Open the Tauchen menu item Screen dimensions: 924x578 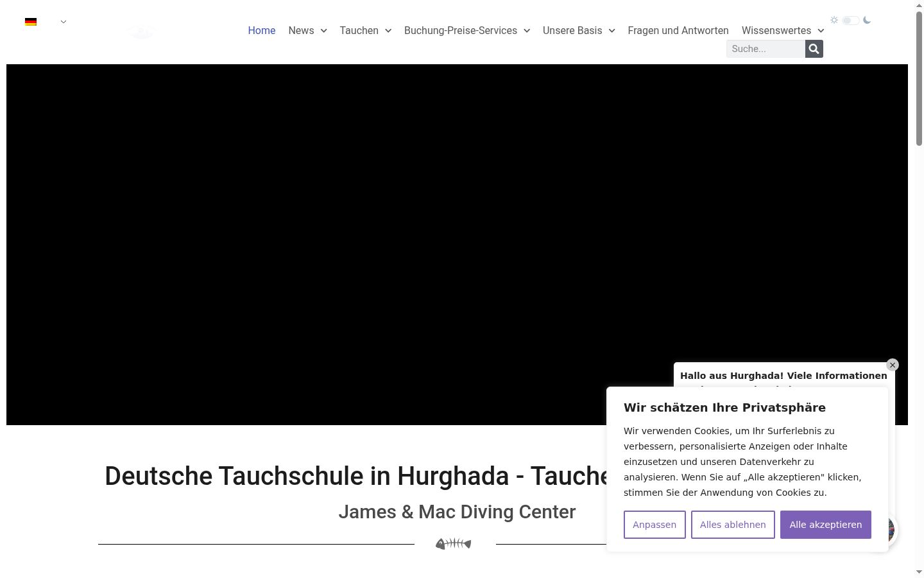[x=359, y=31]
